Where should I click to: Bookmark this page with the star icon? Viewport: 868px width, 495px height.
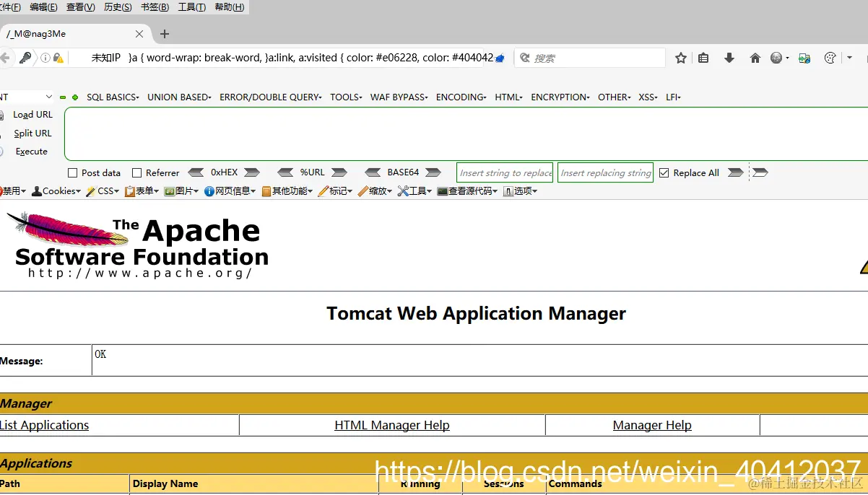pos(680,58)
